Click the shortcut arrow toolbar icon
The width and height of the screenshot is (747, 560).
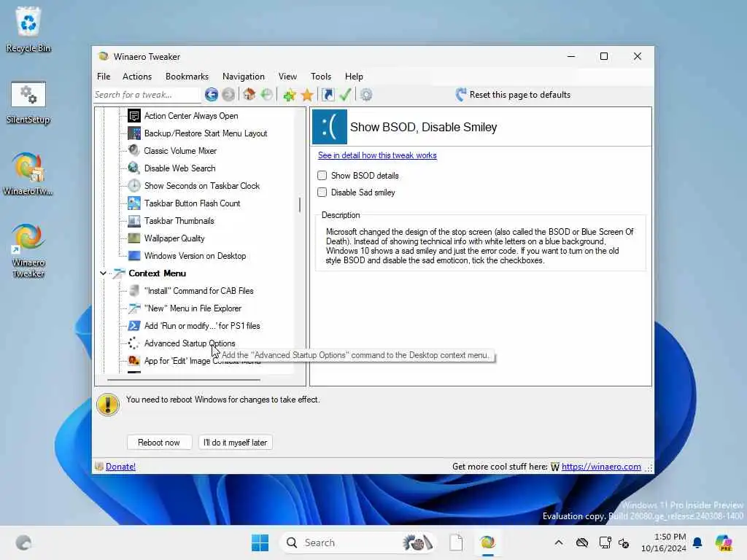click(x=328, y=94)
